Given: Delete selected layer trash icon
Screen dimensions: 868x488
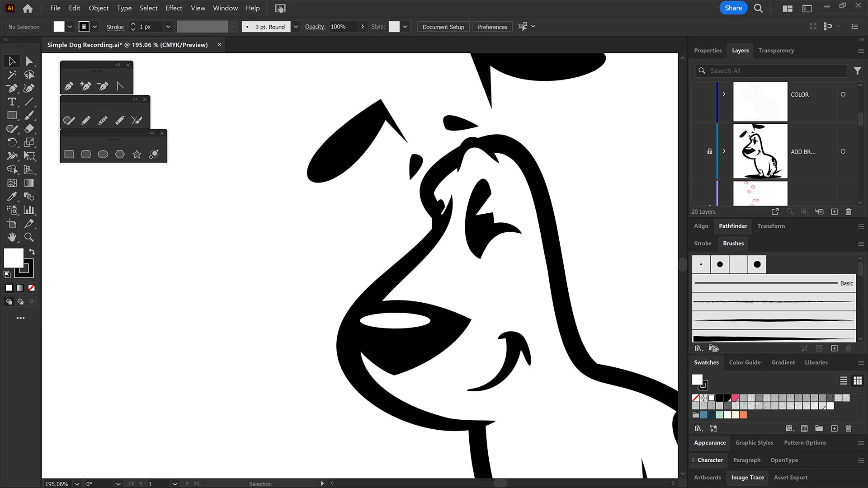Looking at the screenshot, I should coord(849,211).
